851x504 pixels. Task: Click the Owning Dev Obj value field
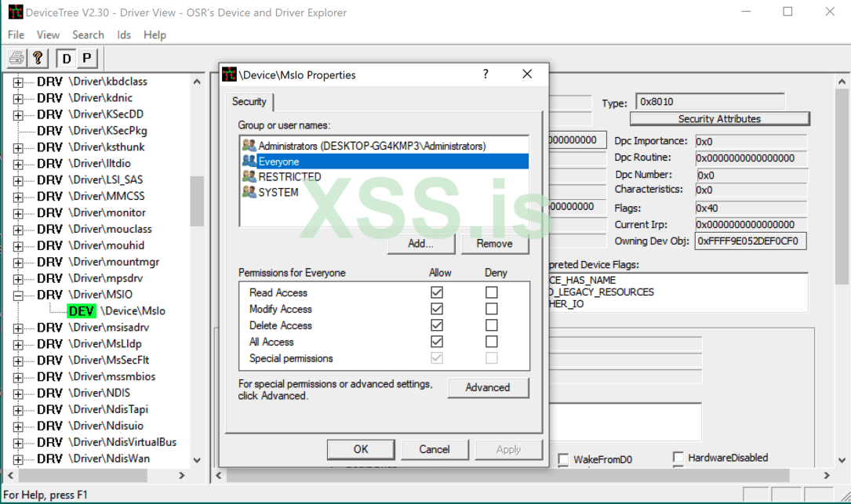pos(750,241)
